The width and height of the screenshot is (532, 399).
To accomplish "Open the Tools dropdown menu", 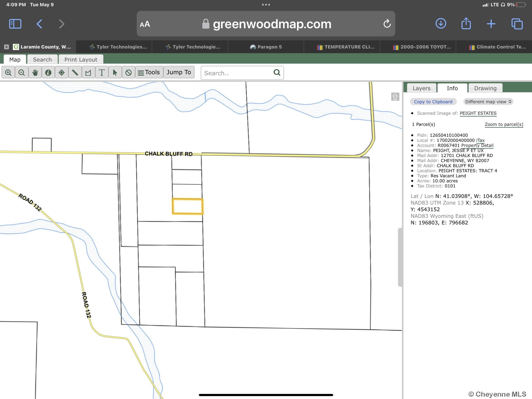I will click(x=149, y=72).
